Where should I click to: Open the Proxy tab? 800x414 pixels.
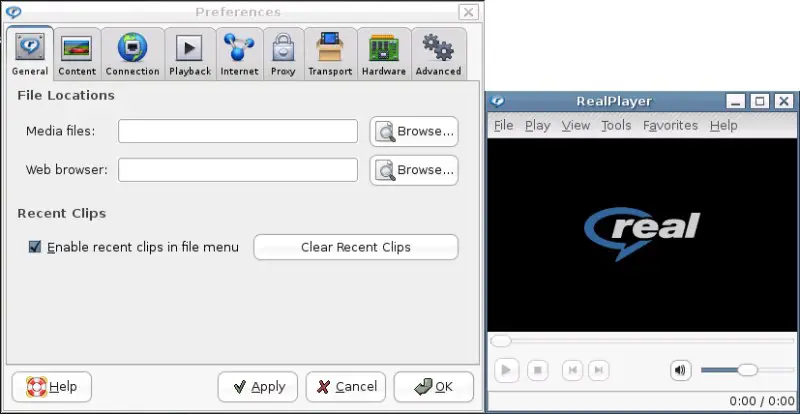coord(283,54)
